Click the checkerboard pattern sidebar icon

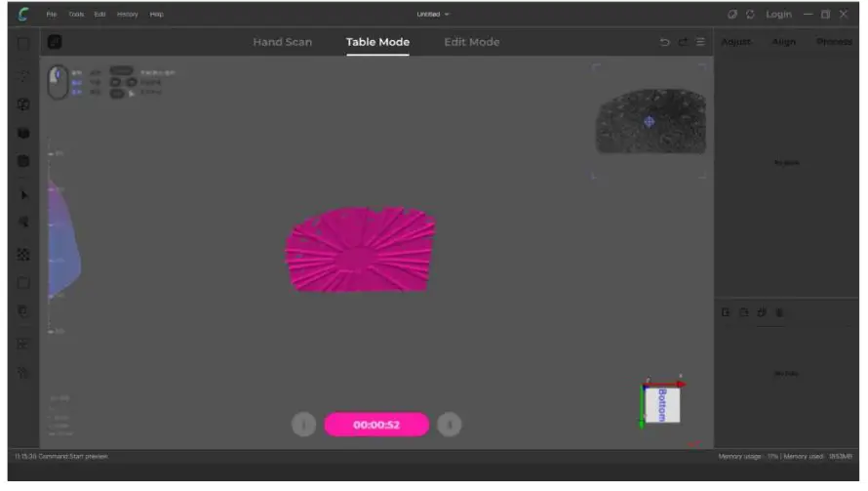[x=23, y=255]
